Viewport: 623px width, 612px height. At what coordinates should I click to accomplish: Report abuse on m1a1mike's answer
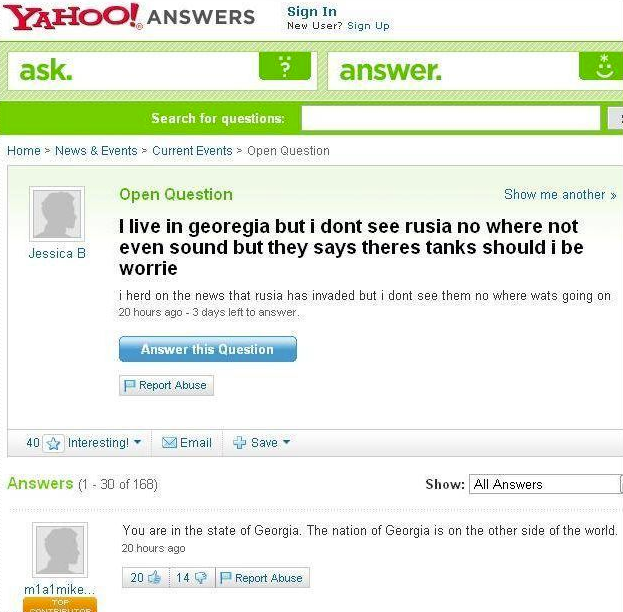(263, 577)
